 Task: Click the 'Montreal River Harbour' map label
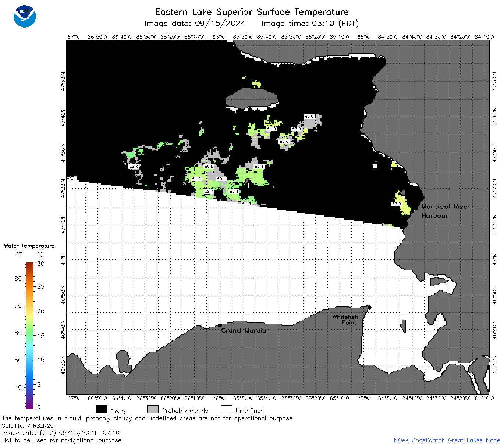pyautogui.click(x=446, y=211)
